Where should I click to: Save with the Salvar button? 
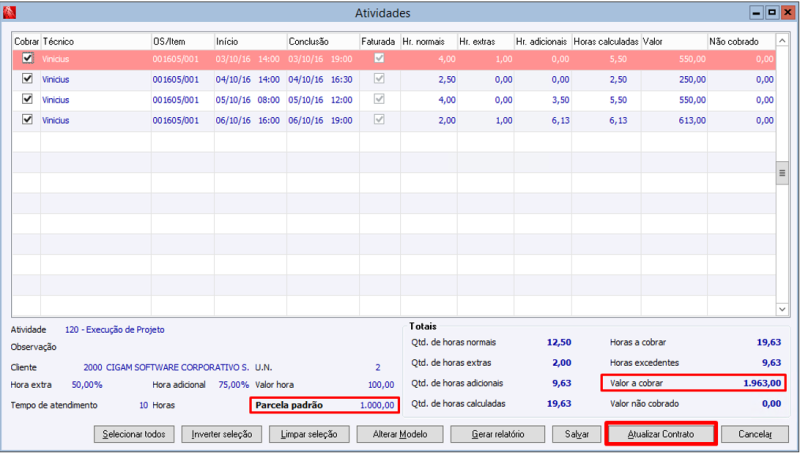click(577, 434)
